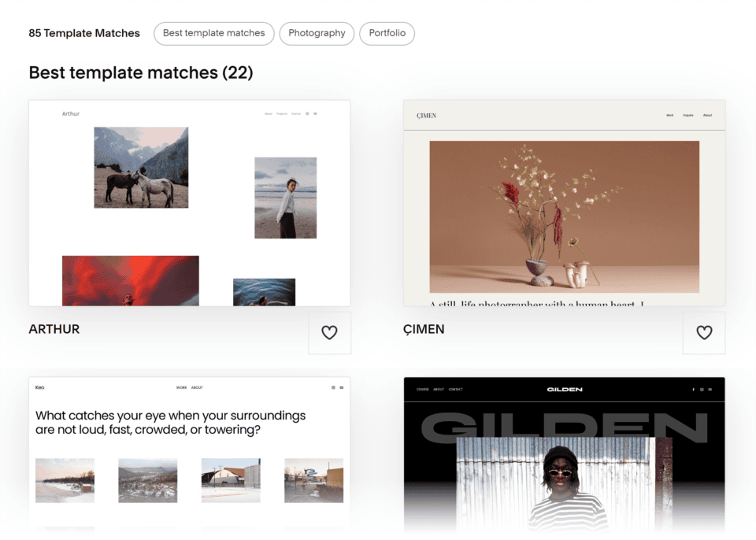
Task: Click the email icon in Keo's header
Action: [x=342, y=387]
